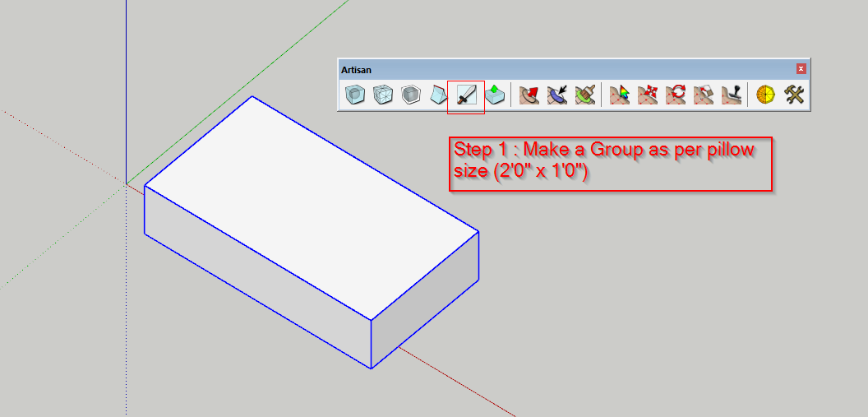This screenshot has height=417, width=868.
Task: Choose the Vertex Move four-arrow icon
Action: tap(648, 95)
